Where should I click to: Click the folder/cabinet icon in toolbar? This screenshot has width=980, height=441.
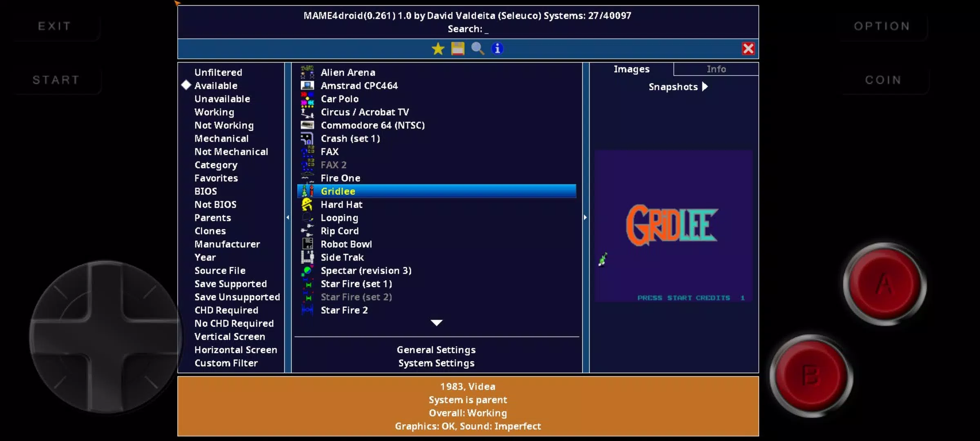click(457, 48)
